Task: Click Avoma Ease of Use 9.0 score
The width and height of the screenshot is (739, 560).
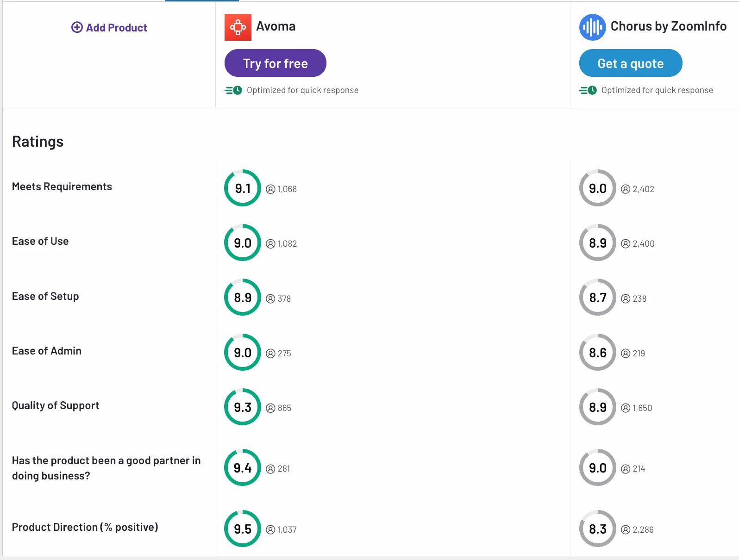Action: pyautogui.click(x=243, y=243)
